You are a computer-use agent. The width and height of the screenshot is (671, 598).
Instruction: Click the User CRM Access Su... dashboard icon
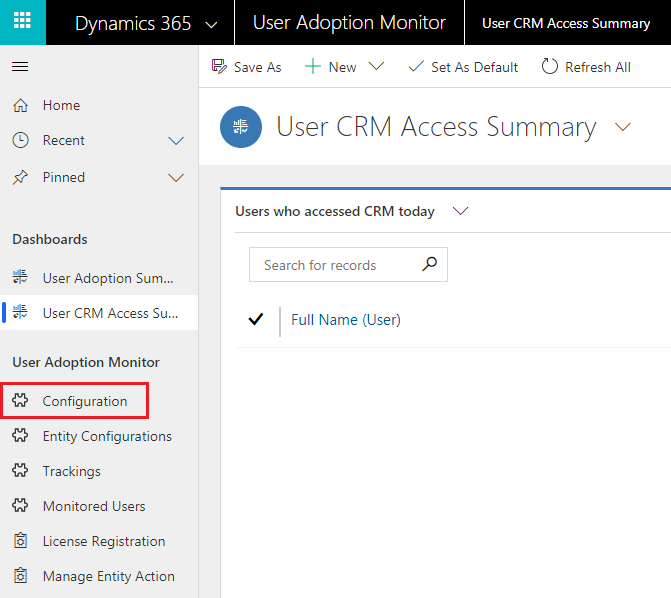click(20, 312)
